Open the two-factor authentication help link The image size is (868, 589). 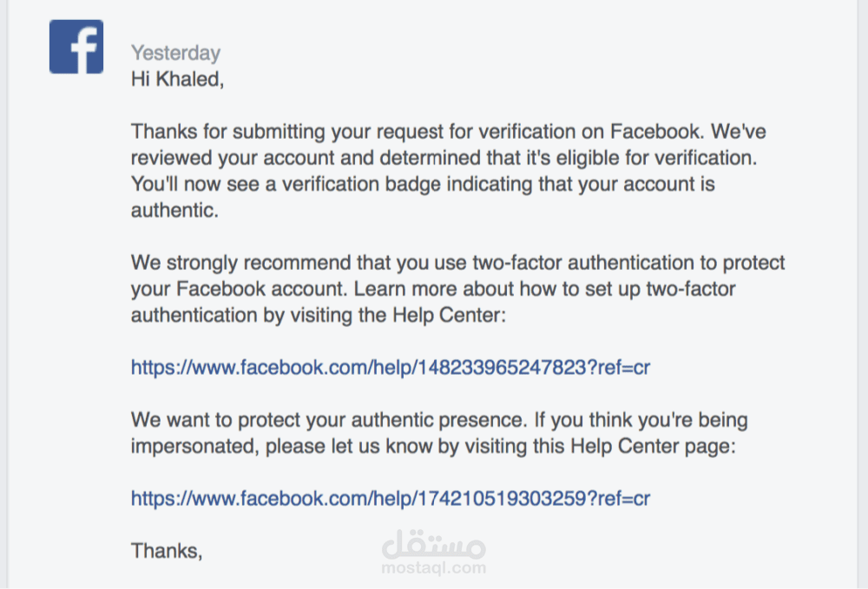(x=391, y=367)
